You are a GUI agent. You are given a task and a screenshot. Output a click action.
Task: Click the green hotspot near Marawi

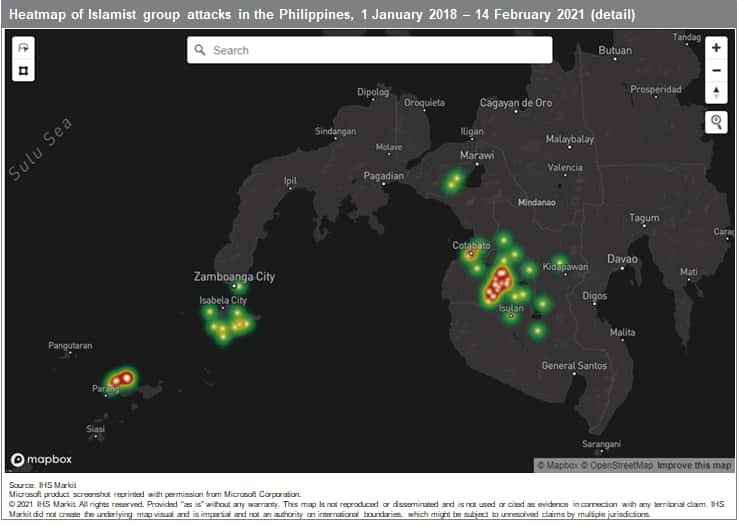453,181
